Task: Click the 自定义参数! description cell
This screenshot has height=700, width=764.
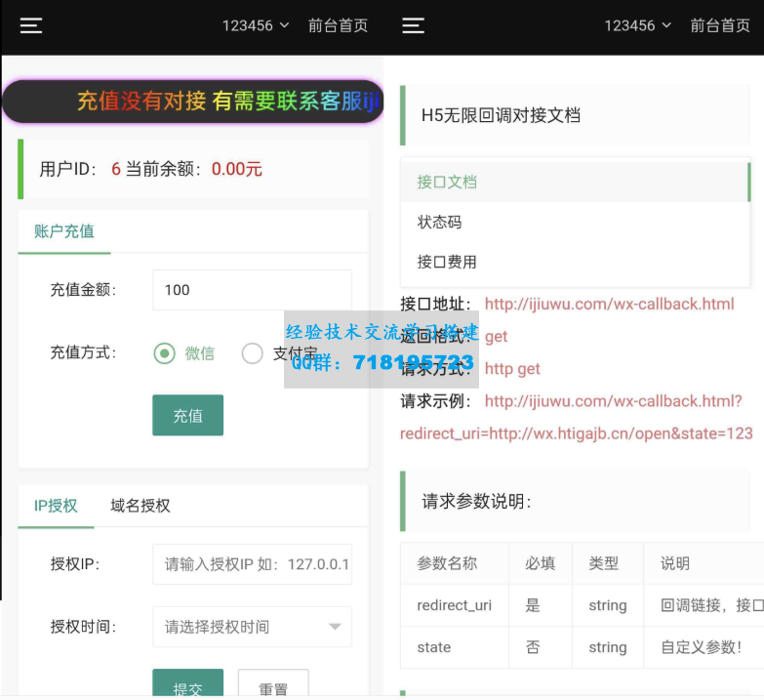Action: [x=704, y=647]
